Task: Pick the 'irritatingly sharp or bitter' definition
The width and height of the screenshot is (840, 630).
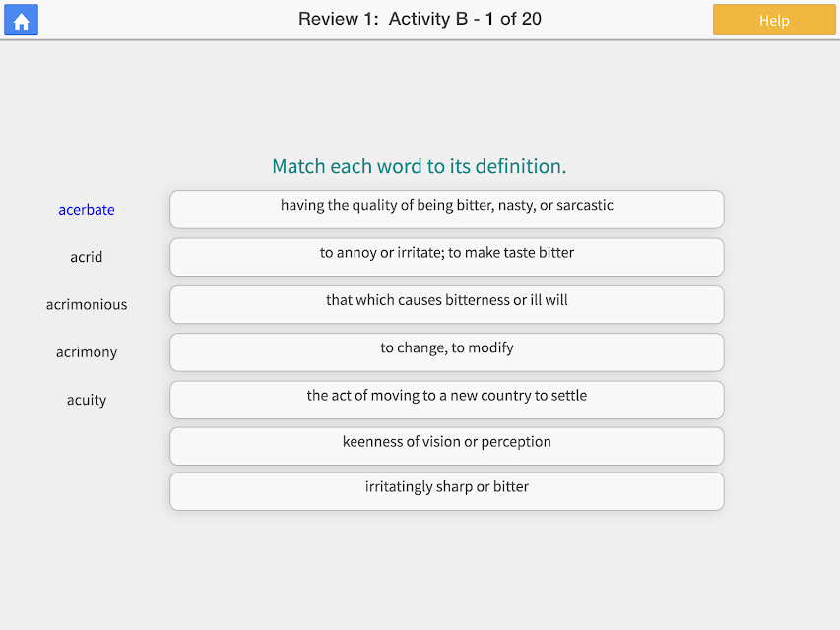Action: point(447,491)
